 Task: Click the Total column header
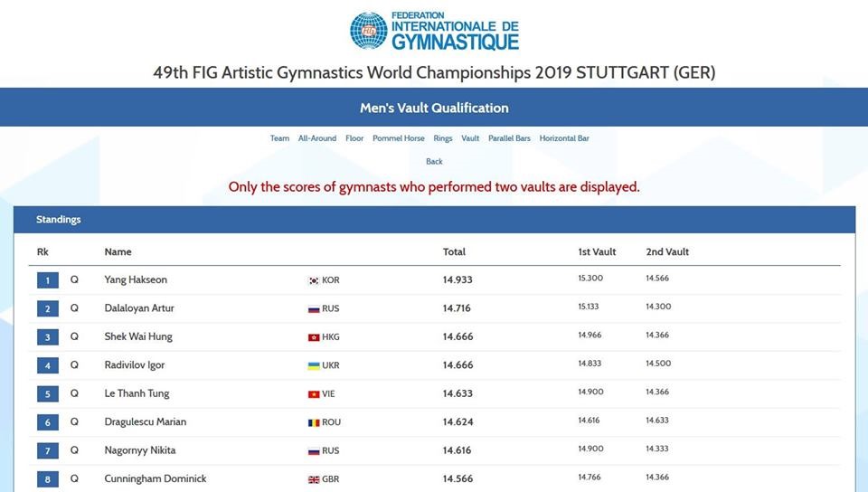click(x=454, y=251)
